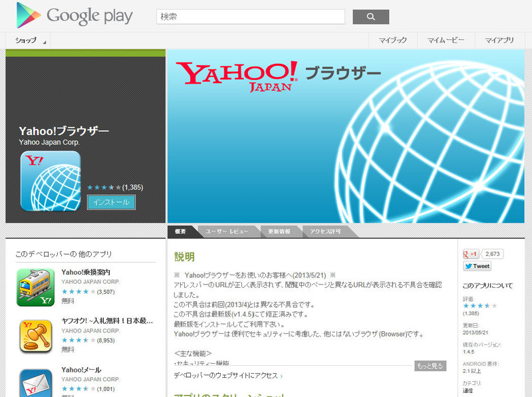
Task: Click the magnifying glass search button
Action: [x=370, y=17]
